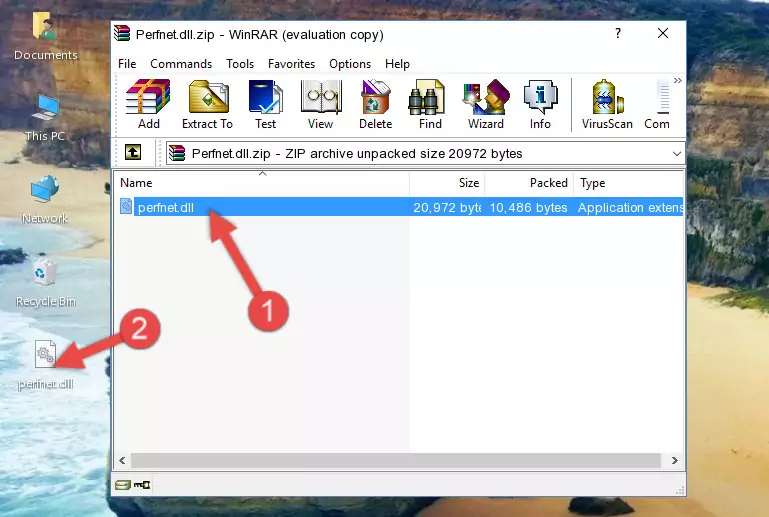Launch the Wizard tool
Screen dimensions: 769x517
pyautogui.click(x=486, y=104)
